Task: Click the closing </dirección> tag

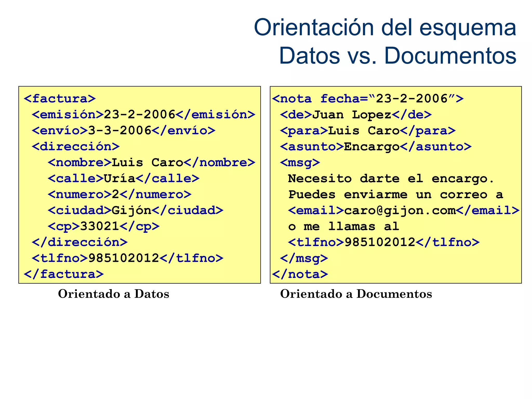Action: click(80, 242)
